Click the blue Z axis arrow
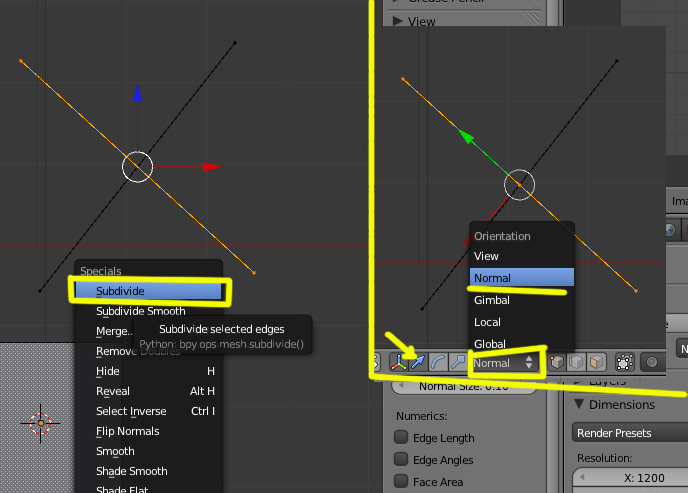This screenshot has height=493, width=688. 137,93
